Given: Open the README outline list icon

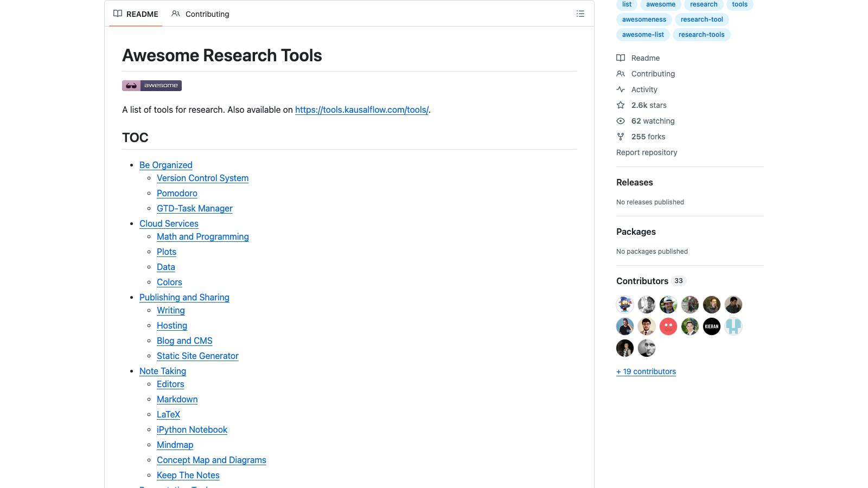Looking at the screenshot, I should [x=580, y=14].
